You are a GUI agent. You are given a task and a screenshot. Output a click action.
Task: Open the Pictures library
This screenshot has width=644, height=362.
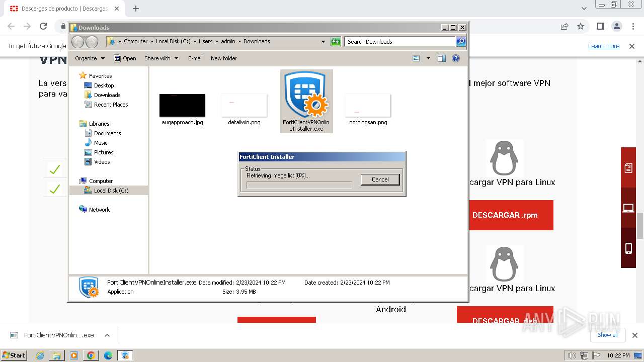tap(104, 152)
